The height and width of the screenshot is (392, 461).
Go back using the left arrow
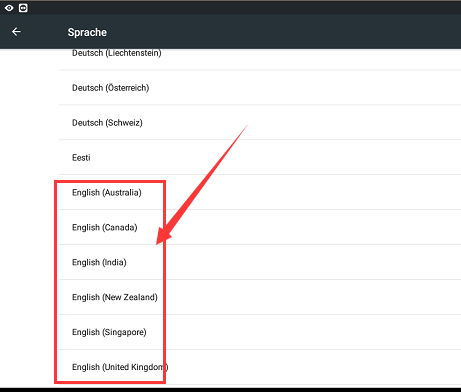click(x=16, y=32)
